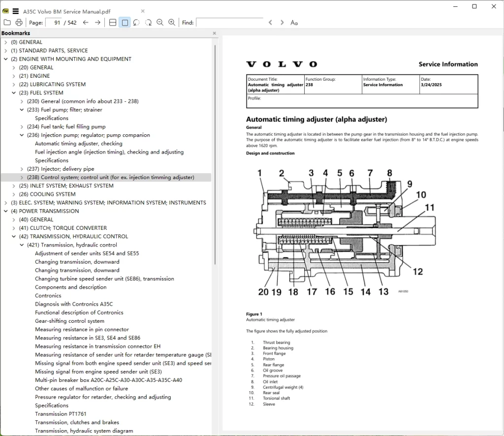The height and width of the screenshot is (436, 504).
Task: Collapse (236) Injection pump; regulator bookmark
Action: [x=22, y=135]
